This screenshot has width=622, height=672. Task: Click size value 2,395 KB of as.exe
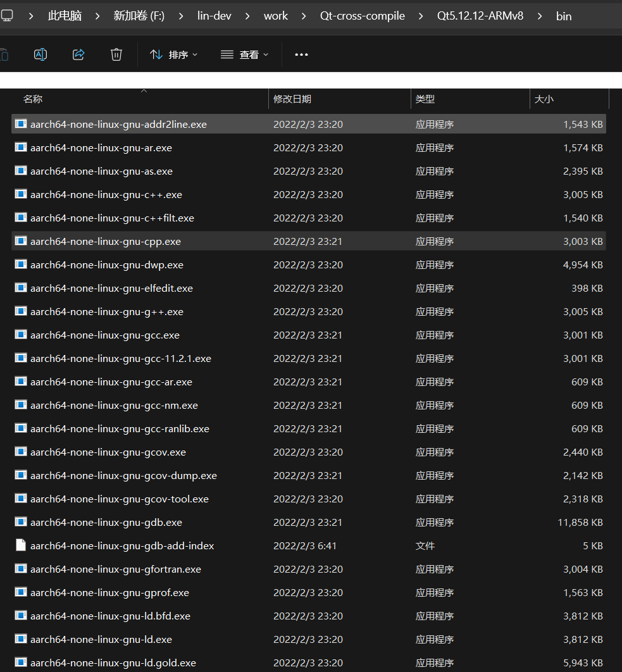point(583,171)
